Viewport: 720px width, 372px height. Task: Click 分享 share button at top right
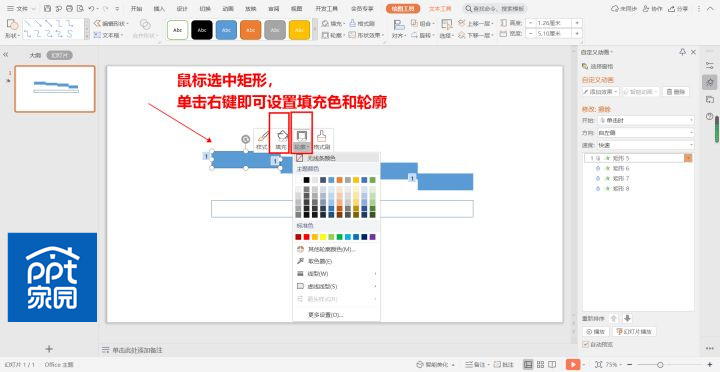coord(678,9)
